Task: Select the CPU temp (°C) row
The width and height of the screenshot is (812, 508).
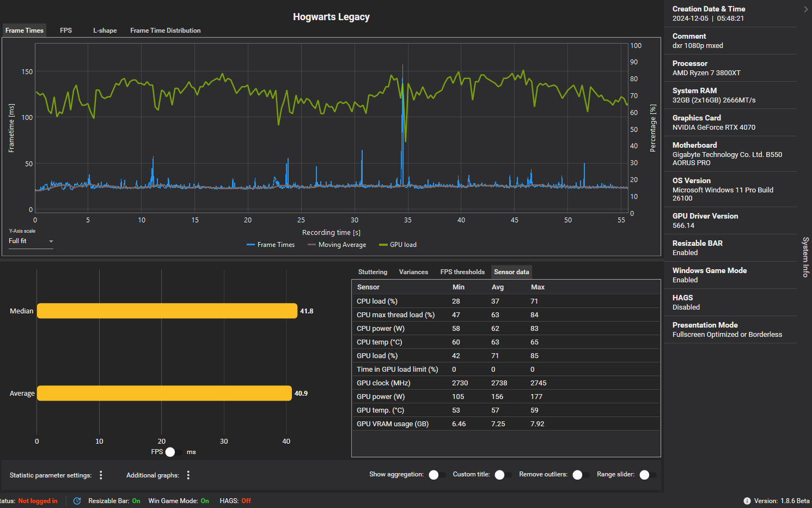Action: (x=506, y=342)
